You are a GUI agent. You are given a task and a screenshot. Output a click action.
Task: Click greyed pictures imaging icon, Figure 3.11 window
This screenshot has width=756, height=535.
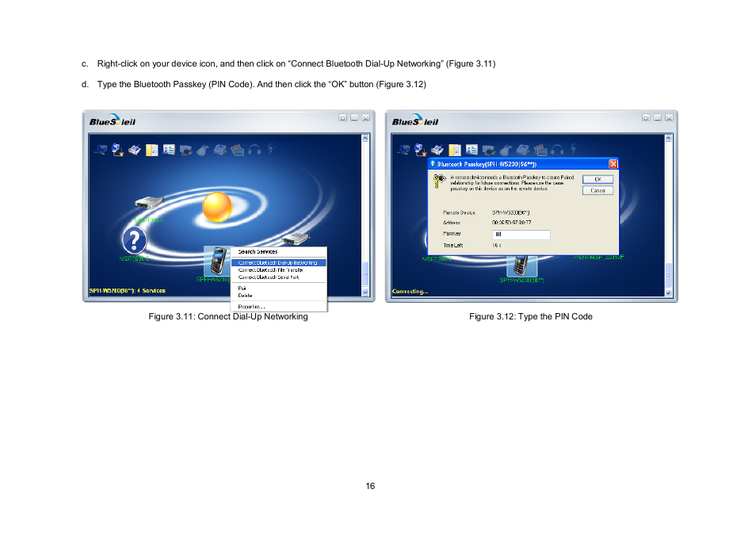(x=237, y=151)
